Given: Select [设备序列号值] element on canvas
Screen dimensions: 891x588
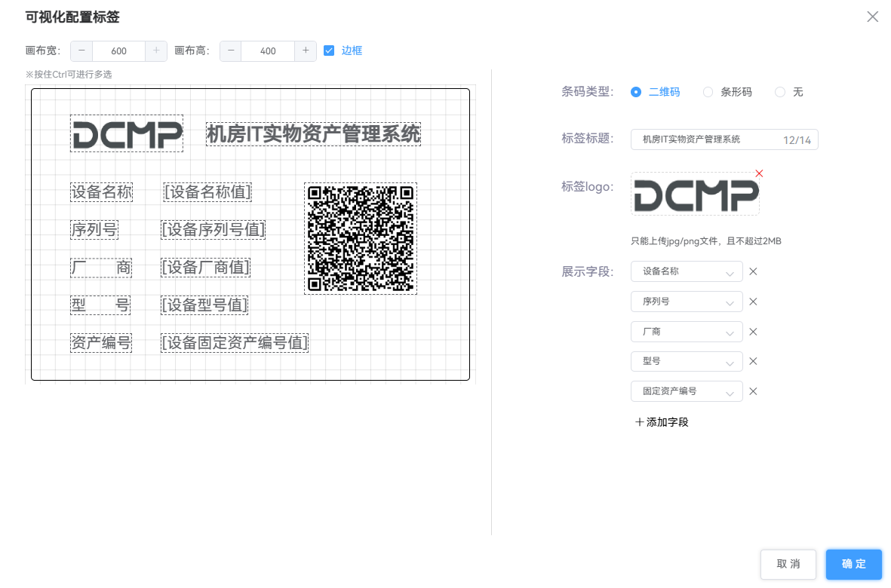Looking at the screenshot, I should [213, 230].
